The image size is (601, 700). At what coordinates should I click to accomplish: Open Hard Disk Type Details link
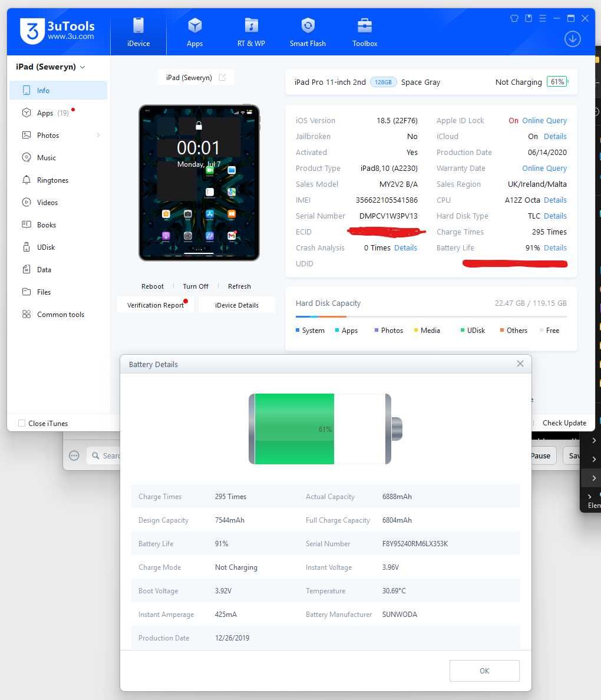(555, 216)
